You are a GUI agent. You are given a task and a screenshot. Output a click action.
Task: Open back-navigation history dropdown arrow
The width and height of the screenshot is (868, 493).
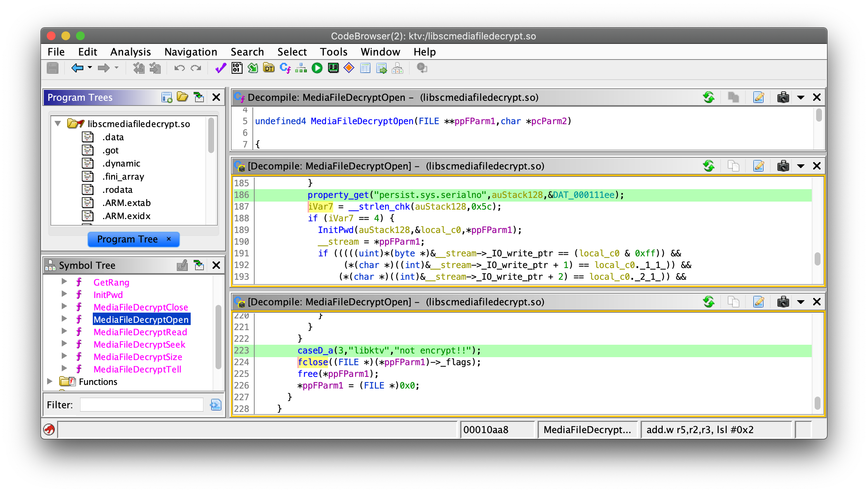(x=90, y=68)
